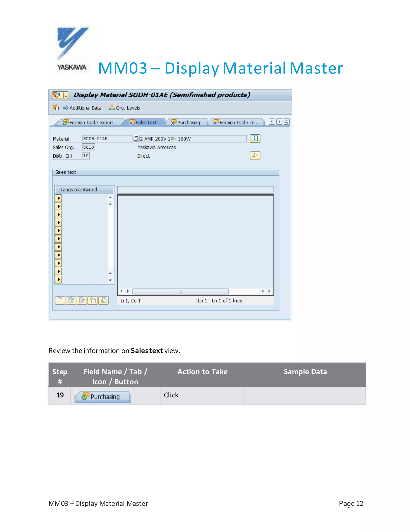Click the Yaskawa Americas text

[x=157, y=147]
